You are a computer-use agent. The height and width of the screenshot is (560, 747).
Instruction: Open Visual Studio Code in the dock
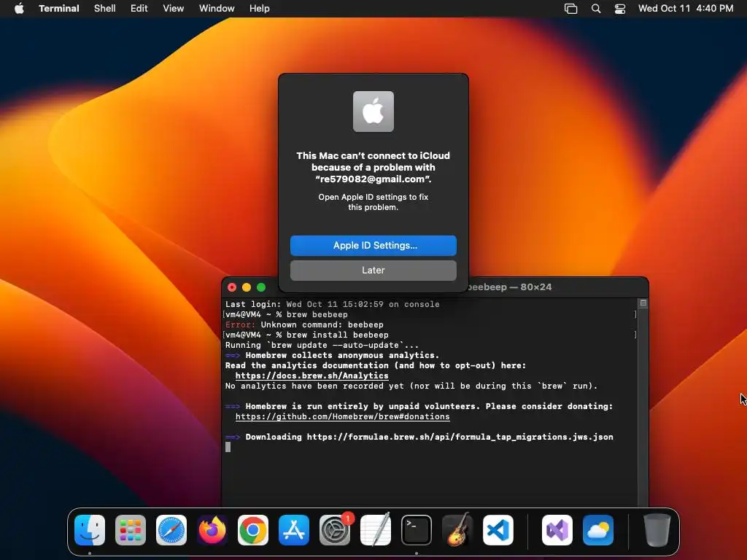[498, 530]
